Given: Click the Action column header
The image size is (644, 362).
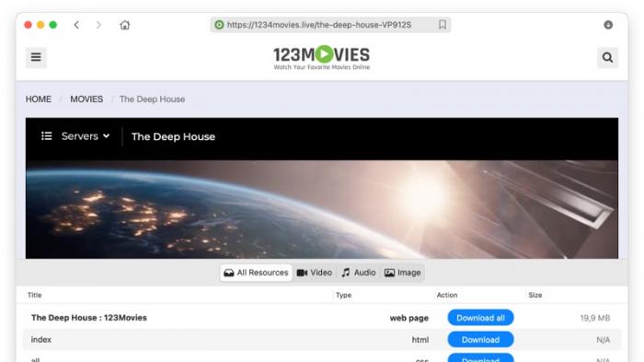Looking at the screenshot, I should click(x=447, y=295).
